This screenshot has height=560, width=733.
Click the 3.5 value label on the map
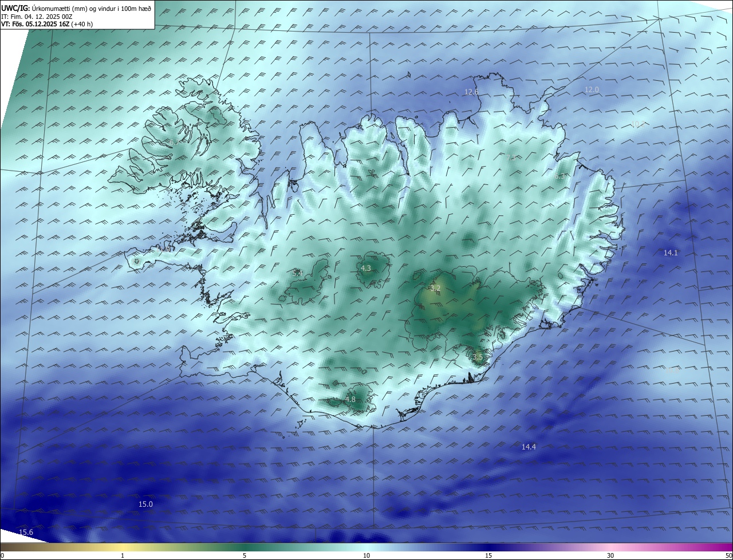478,357
